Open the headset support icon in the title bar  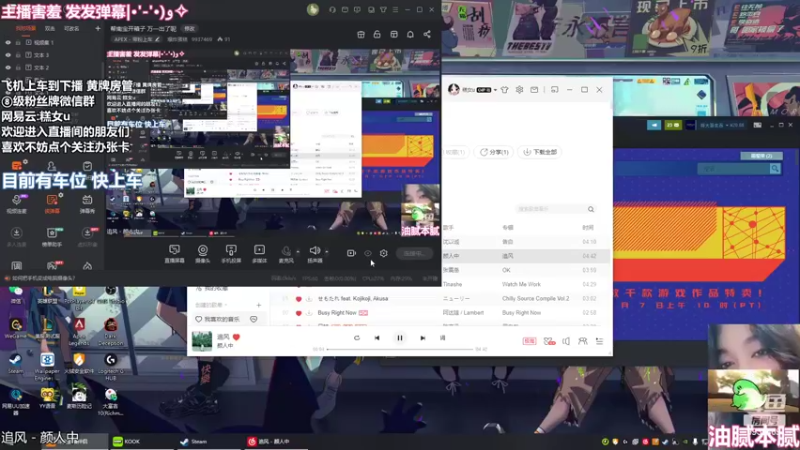pos(332,9)
